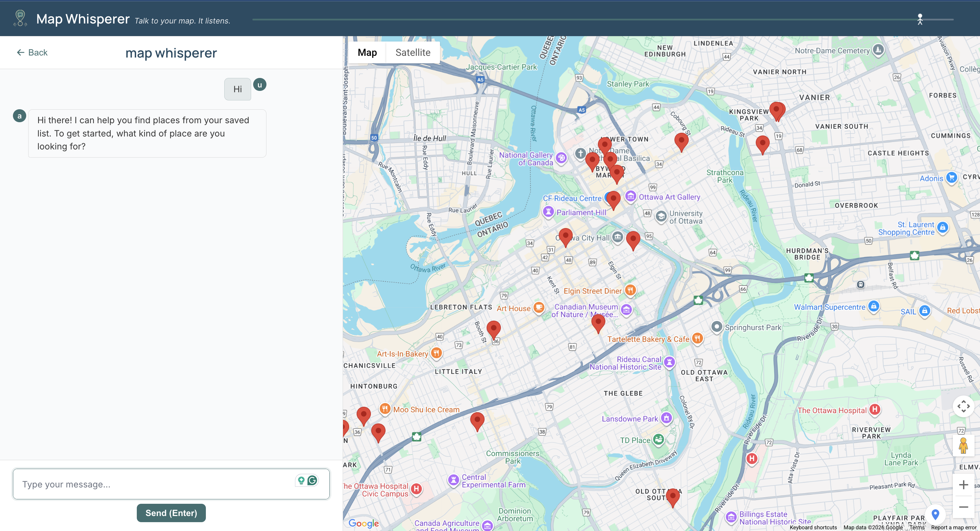Zoom out with the minus button

[963, 507]
